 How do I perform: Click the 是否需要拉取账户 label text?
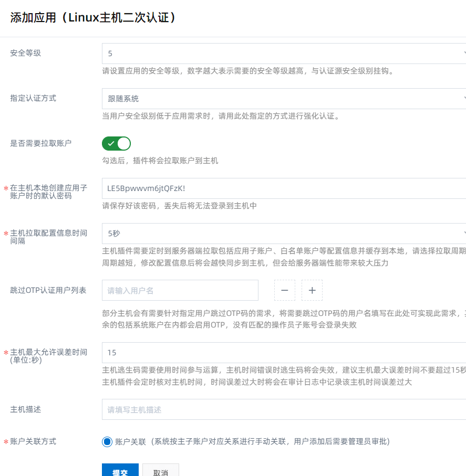coord(41,143)
